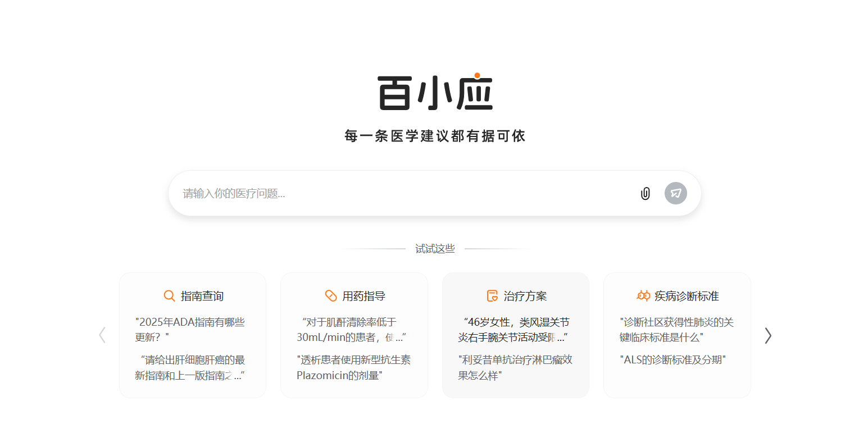
Task: Click the right carousel chevron
Action: 768,335
